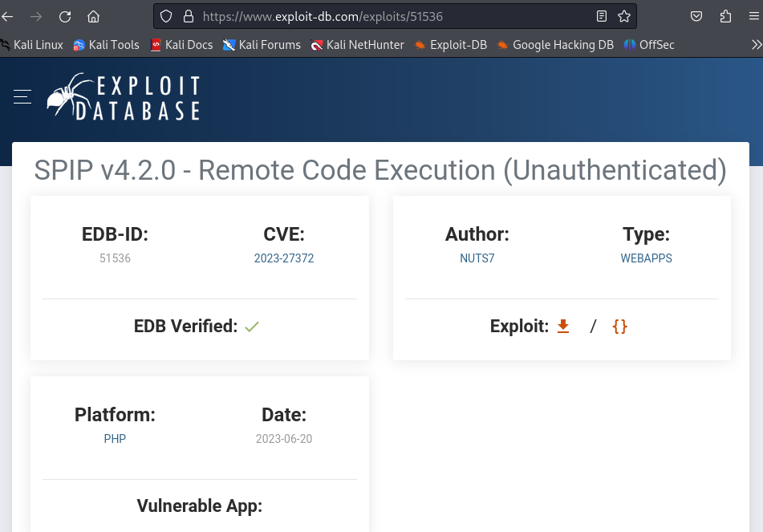Image resolution: width=763 pixels, height=532 pixels.
Task: Open OffSec bookmark
Action: coord(649,45)
